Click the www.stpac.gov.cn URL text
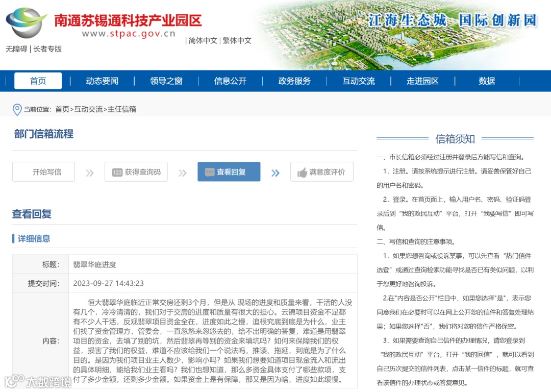This screenshot has height=392, width=551. point(129,34)
